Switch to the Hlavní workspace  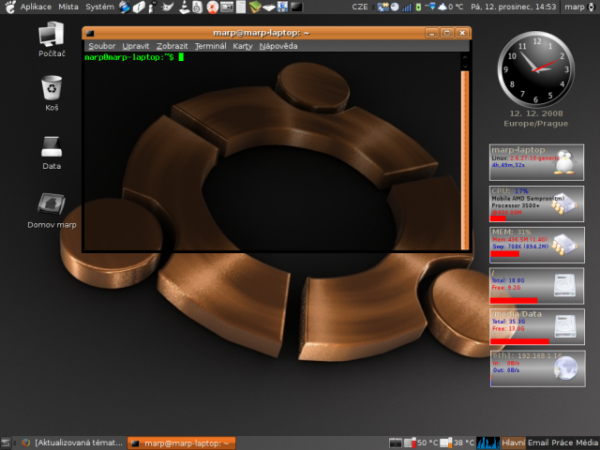513,443
